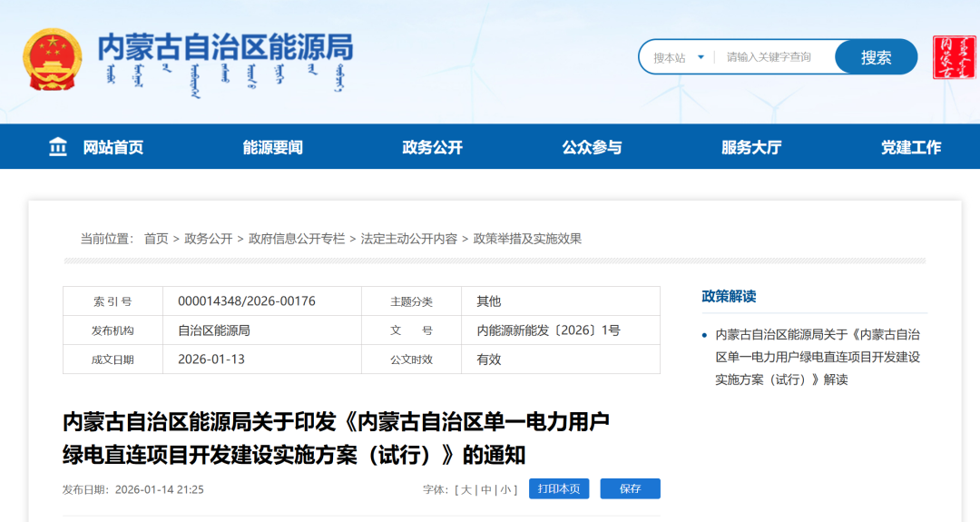Click the red Inner Mongolia seal icon
The image size is (980, 522).
coord(954,57)
